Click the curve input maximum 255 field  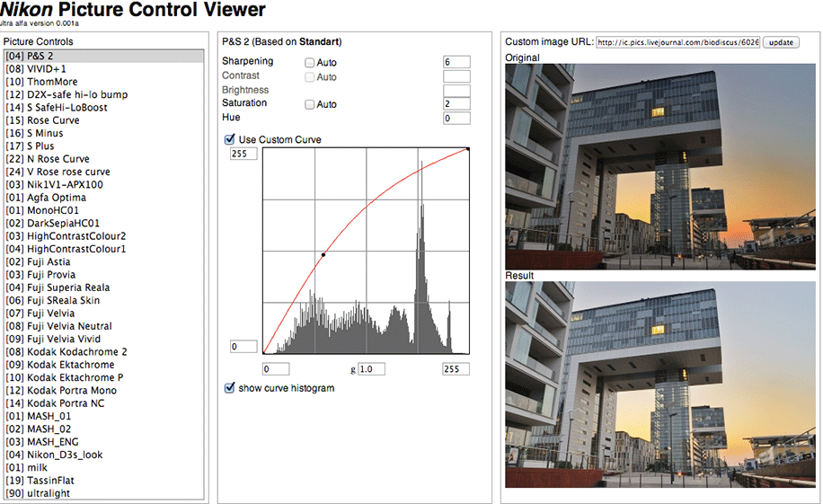[x=456, y=369]
